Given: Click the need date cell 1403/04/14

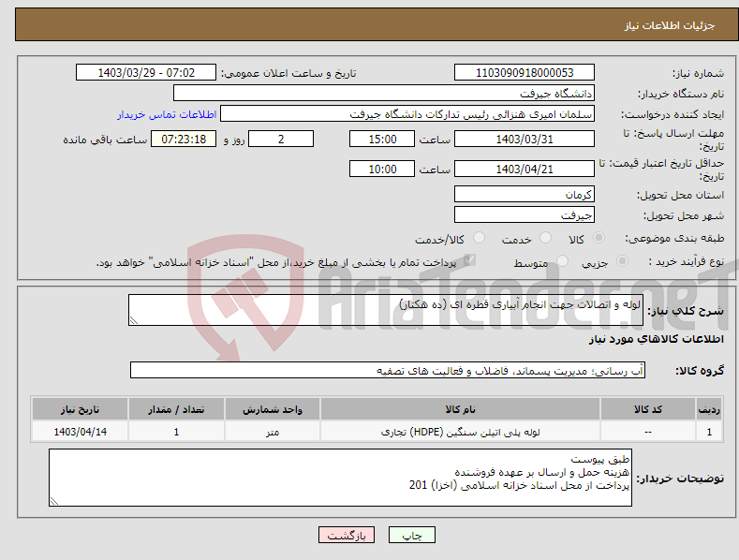Looking at the screenshot, I should (81, 432).
